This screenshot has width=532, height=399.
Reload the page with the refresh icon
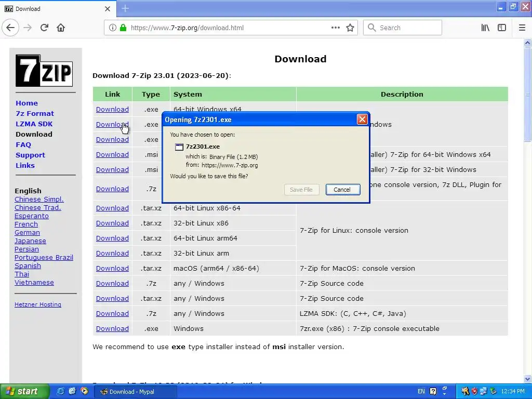coord(44,28)
